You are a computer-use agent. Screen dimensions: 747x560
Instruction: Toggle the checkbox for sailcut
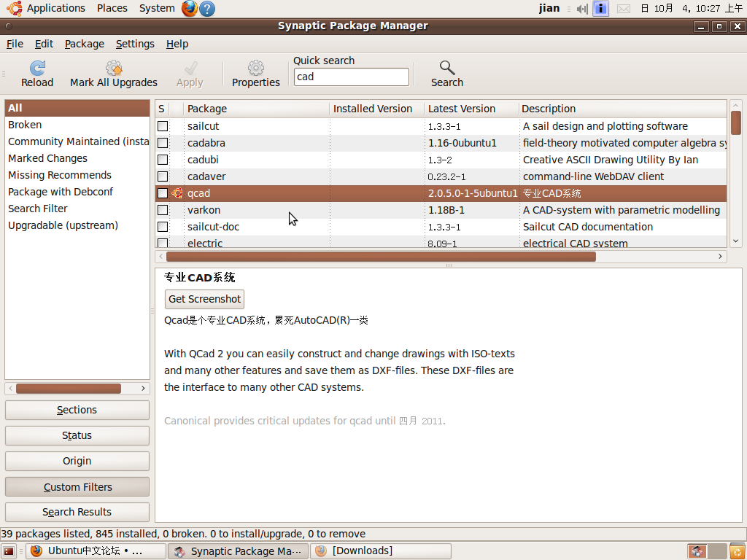(x=163, y=126)
